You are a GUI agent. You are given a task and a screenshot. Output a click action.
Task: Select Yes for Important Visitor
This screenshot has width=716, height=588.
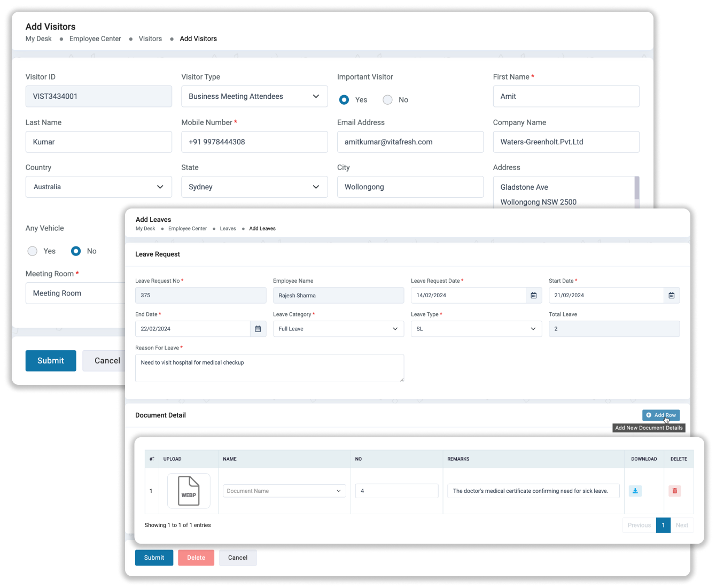(x=343, y=100)
